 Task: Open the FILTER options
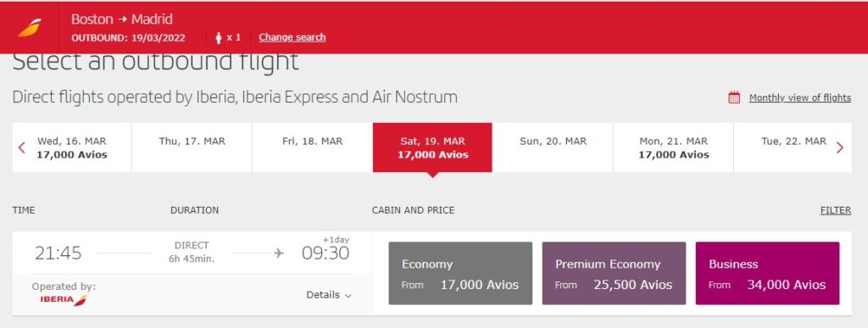point(836,210)
